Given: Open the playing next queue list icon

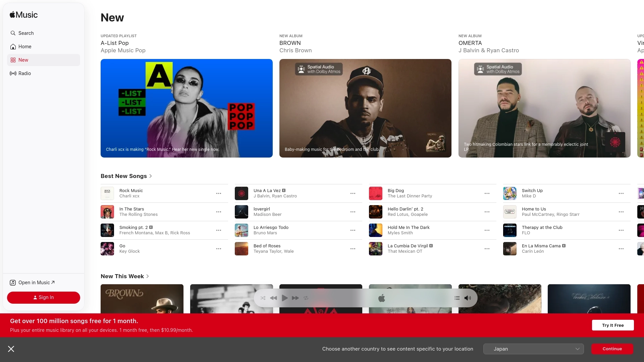Looking at the screenshot, I should click(x=457, y=298).
